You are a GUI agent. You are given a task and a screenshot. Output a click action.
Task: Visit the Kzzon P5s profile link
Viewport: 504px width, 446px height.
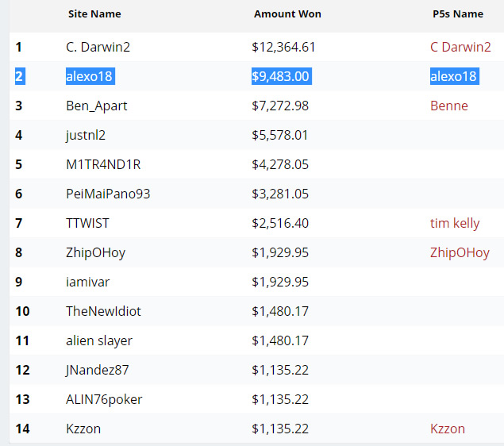448,429
